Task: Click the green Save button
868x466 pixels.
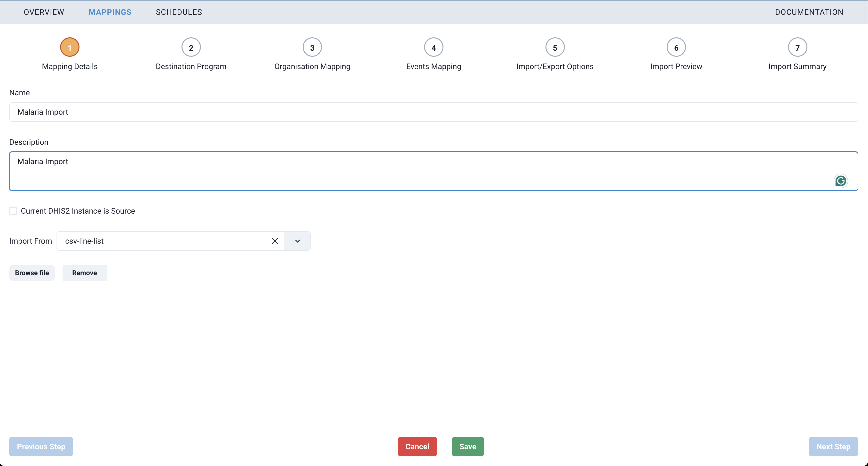Action: point(468,446)
